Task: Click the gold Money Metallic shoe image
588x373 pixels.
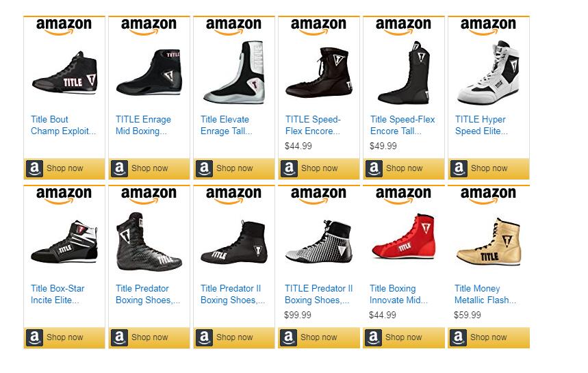Action: point(488,242)
